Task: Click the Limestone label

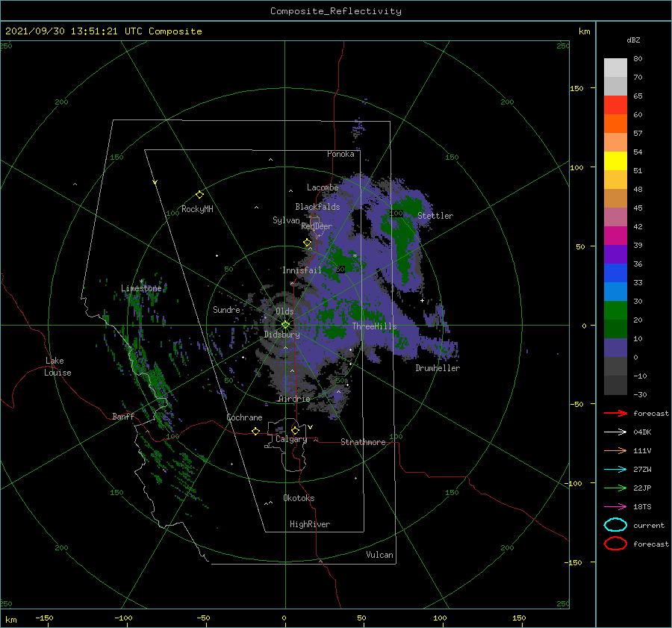Action: [141, 288]
